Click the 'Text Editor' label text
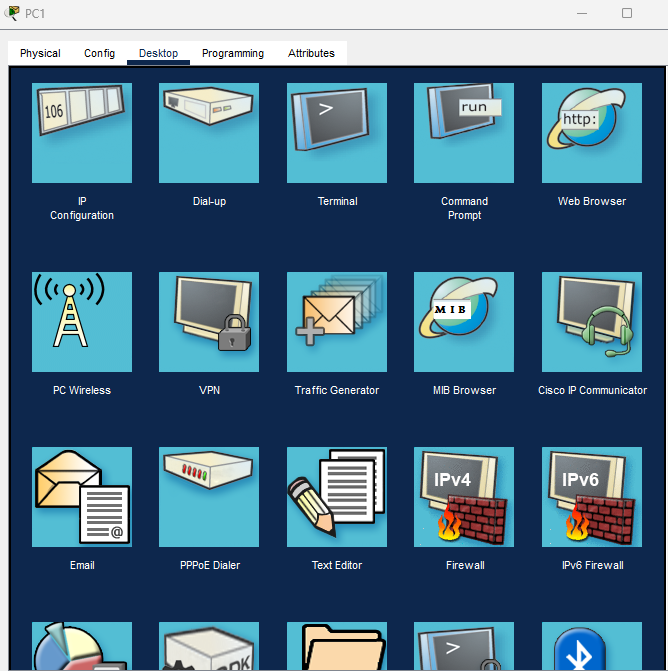Screen dimensions: 668x671 tap(337, 565)
